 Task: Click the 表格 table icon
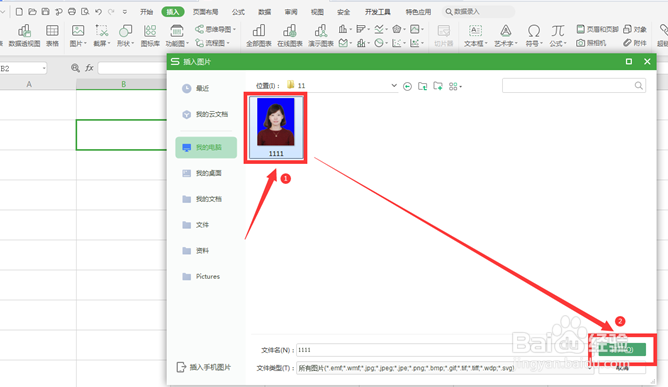tap(52, 35)
